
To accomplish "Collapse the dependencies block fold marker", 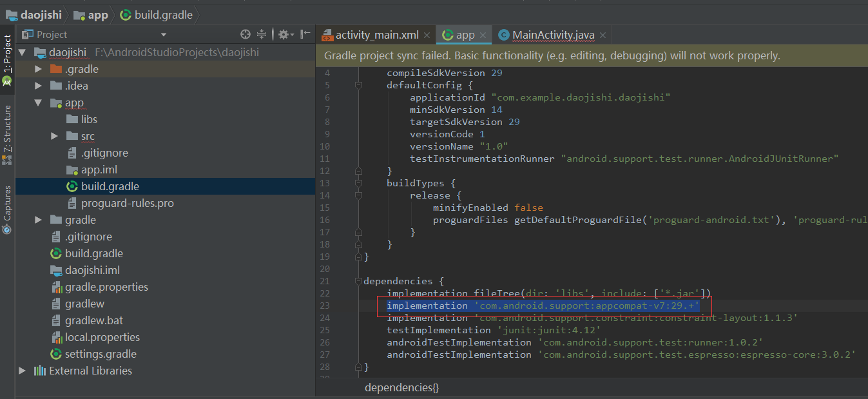I will pos(358,281).
